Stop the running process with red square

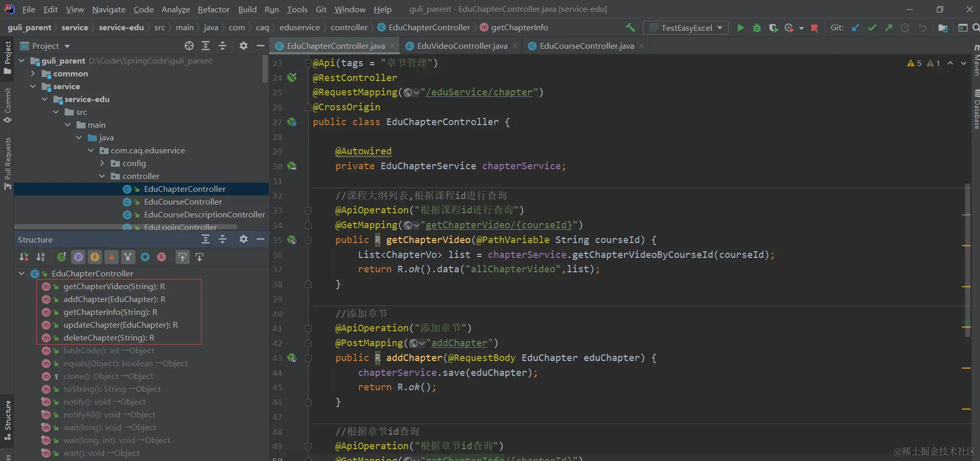[x=814, y=28]
